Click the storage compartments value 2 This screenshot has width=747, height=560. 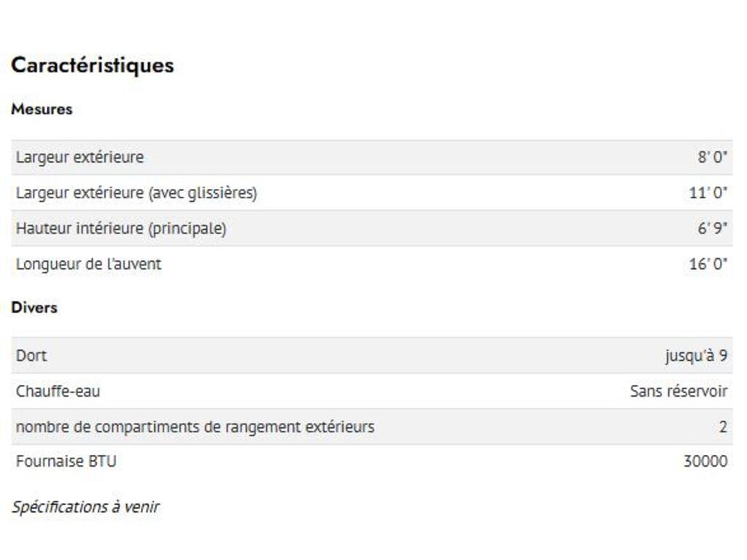coord(723,427)
